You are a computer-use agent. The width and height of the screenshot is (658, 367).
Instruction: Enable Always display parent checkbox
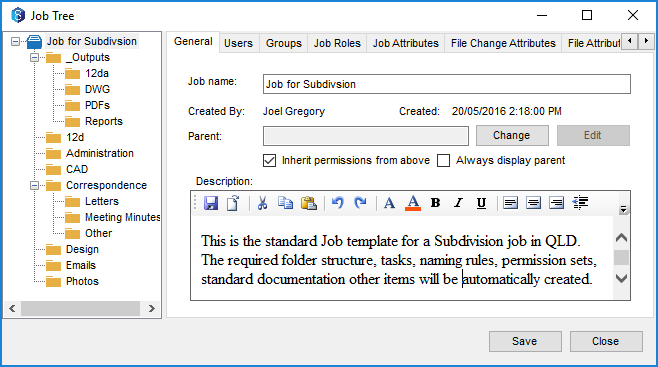click(x=443, y=161)
